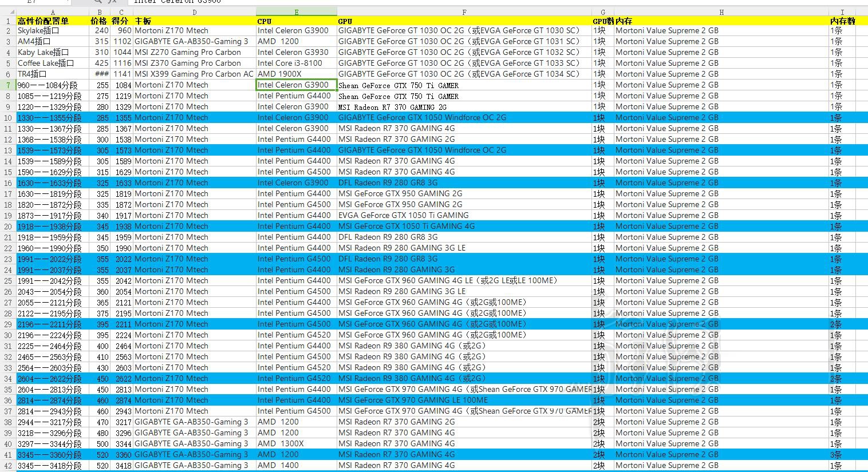Click the 内存数 header cell

842,21
